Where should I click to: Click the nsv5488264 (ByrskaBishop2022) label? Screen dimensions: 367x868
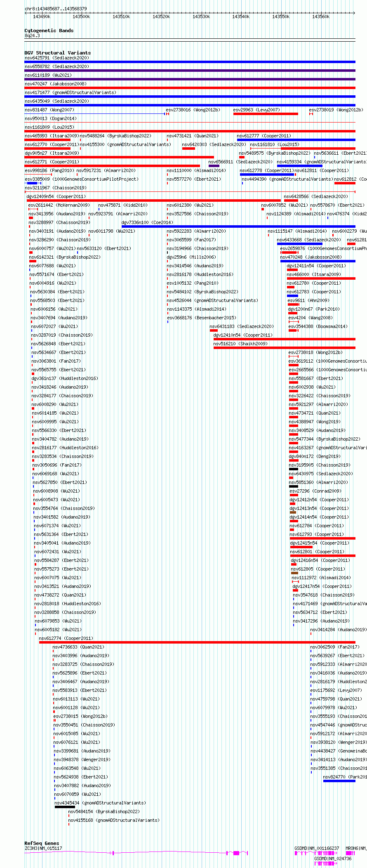tap(116, 136)
